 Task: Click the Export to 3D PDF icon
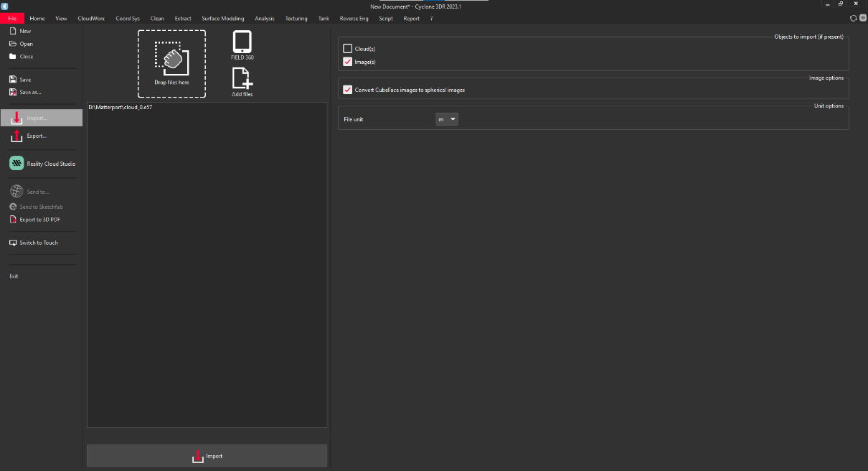pyautogui.click(x=13, y=220)
